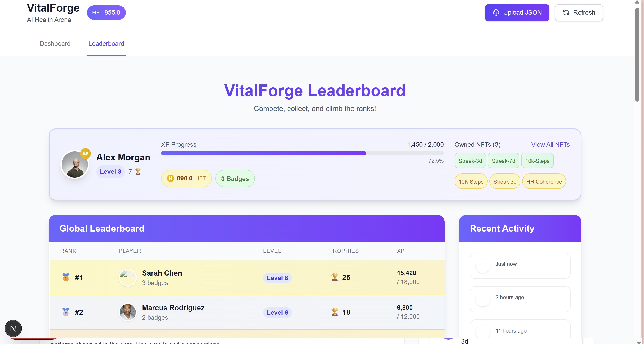This screenshot has width=644, height=344.
Task: Click the Refresh arrows icon
Action: (x=566, y=13)
